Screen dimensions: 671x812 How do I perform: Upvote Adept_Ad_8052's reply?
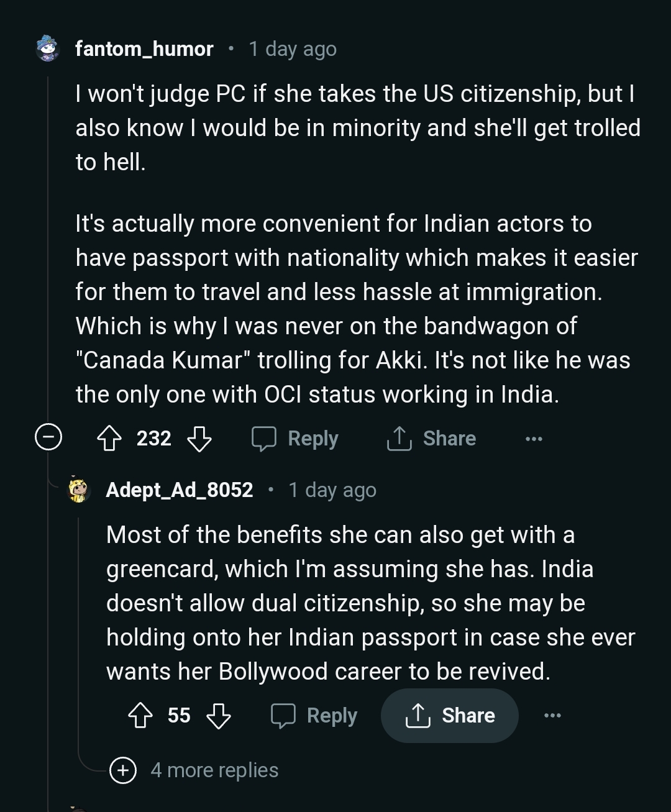pyautogui.click(x=140, y=716)
